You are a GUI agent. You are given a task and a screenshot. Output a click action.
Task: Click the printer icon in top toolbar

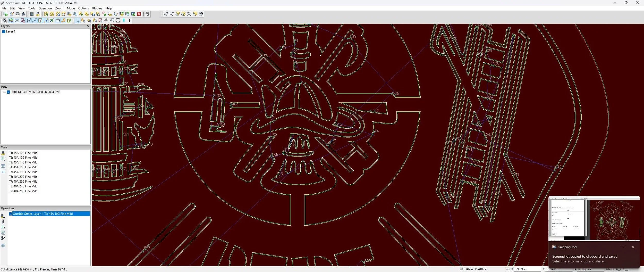(x=18, y=14)
